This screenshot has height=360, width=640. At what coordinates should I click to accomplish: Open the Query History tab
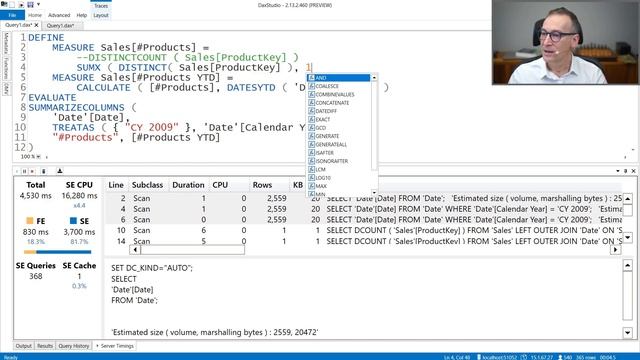[73, 346]
